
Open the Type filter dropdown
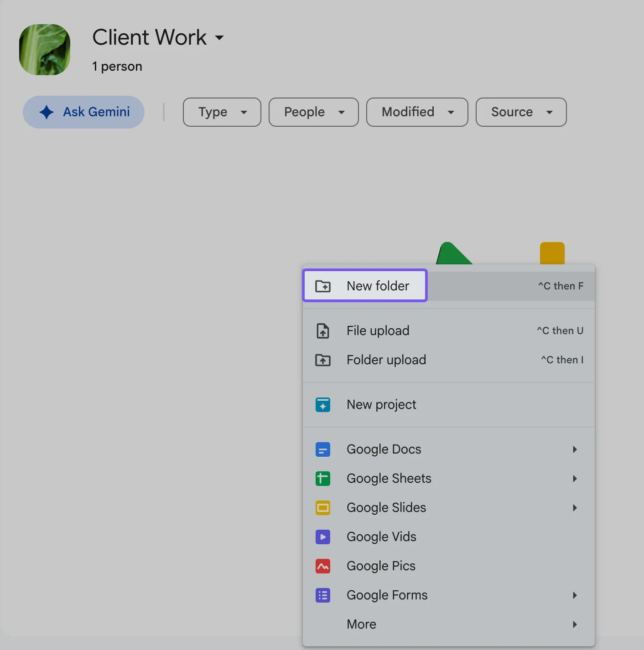[222, 112]
